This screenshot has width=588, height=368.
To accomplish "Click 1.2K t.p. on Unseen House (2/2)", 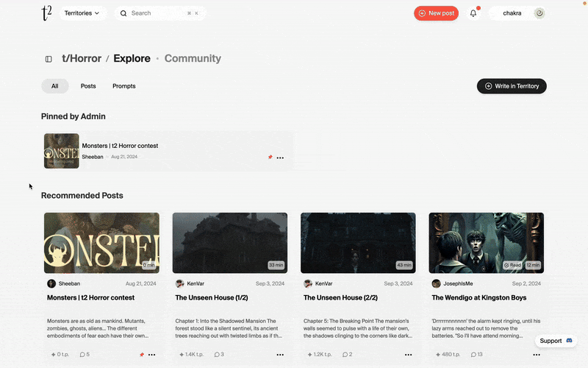I will point(320,355).
